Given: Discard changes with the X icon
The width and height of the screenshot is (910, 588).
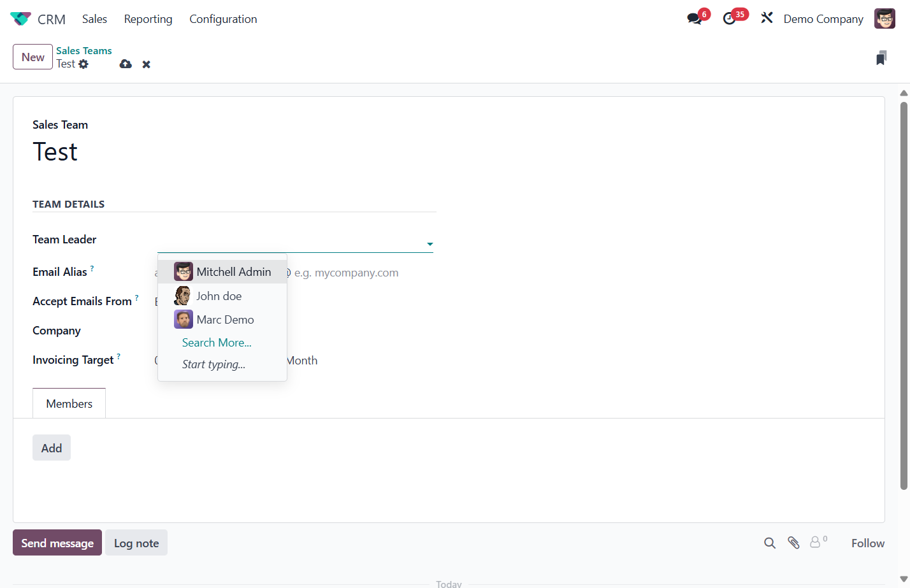Looking at the screenshot, I should pyautogui.click(x=147, y=64).
